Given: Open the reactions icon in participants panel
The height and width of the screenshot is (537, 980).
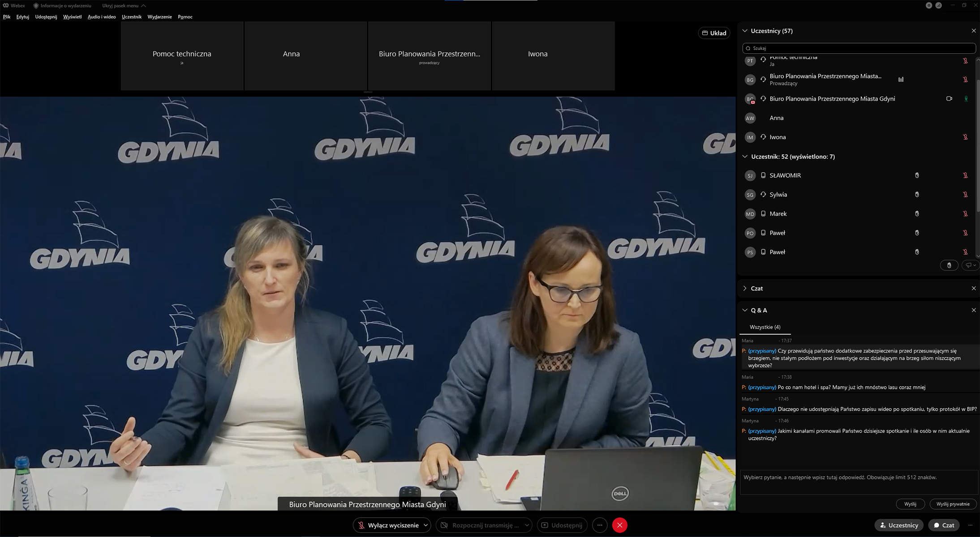Looking at the screenshot, I should pos(969,265).
